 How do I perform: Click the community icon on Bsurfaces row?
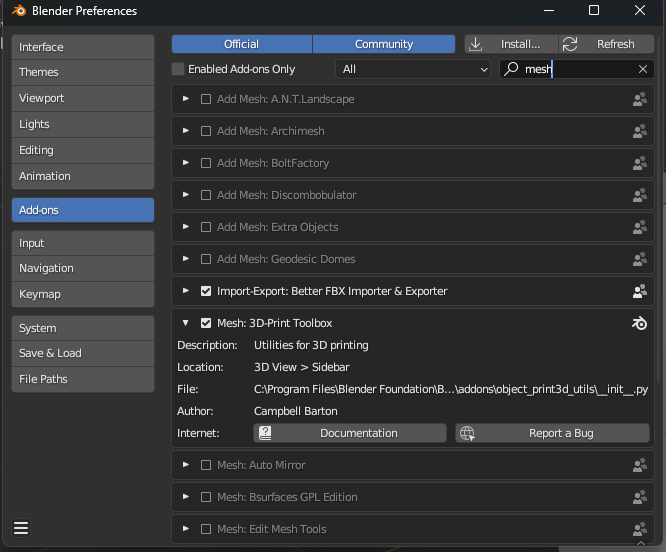[640, 497]
